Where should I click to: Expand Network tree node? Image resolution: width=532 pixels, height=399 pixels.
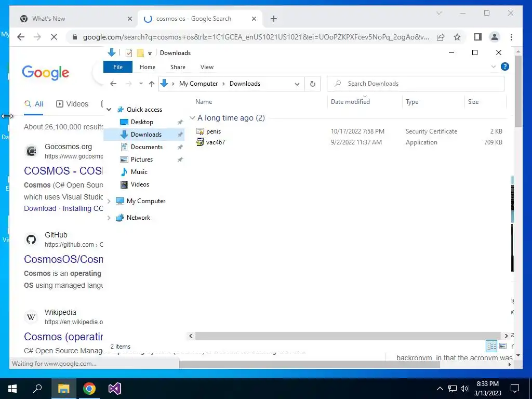pos(109,218)
